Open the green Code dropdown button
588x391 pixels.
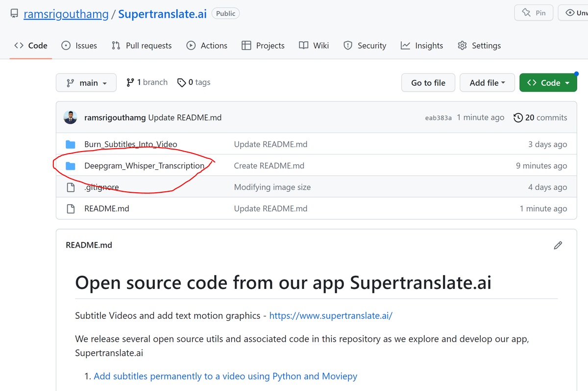pos(548,83)
